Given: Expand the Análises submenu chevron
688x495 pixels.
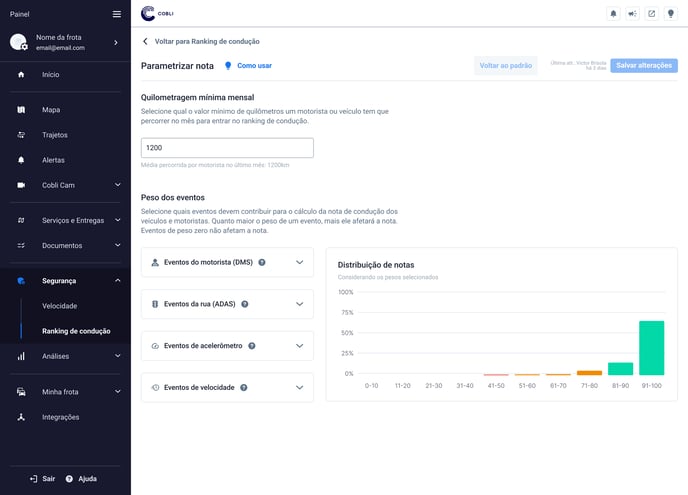Looking at the screenshot, I should click(x=118, y=356).
